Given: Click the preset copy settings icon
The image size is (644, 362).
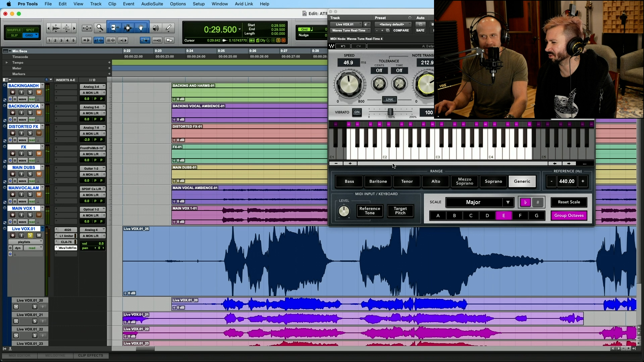Looking at the screenshot, I should click(x=388, y=31).
